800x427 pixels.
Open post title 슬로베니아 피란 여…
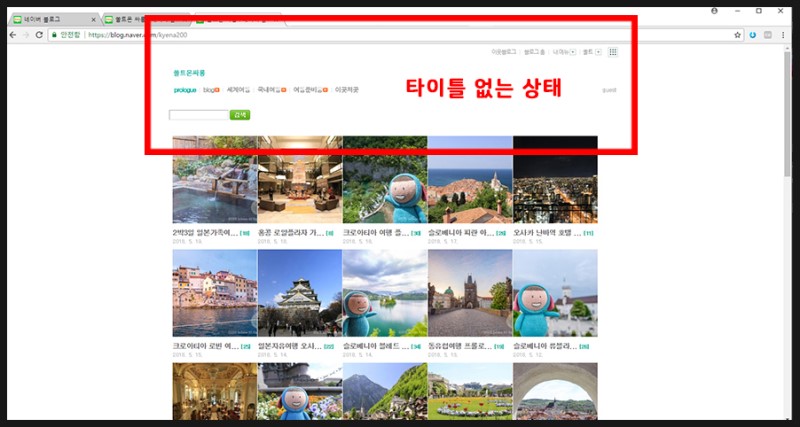(460, 233)
